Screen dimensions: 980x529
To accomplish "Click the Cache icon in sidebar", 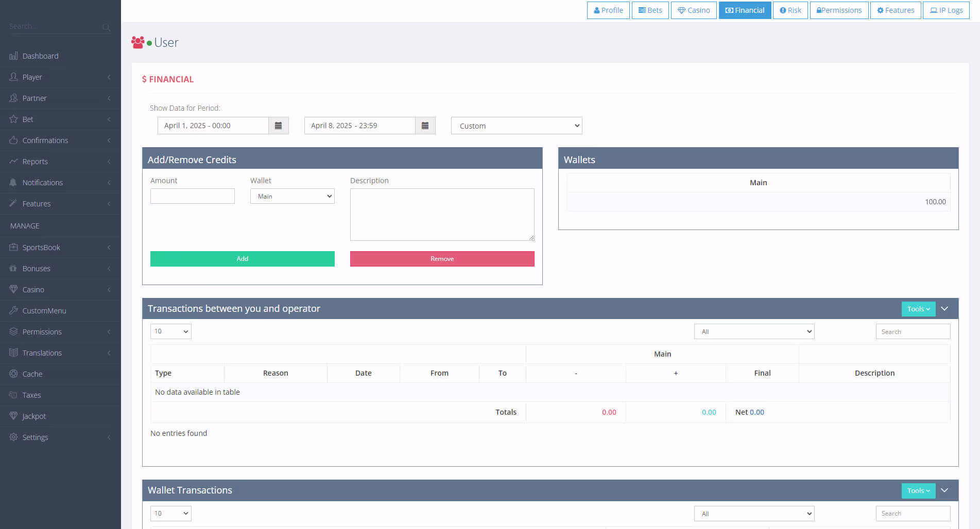I will pos(13,374).
